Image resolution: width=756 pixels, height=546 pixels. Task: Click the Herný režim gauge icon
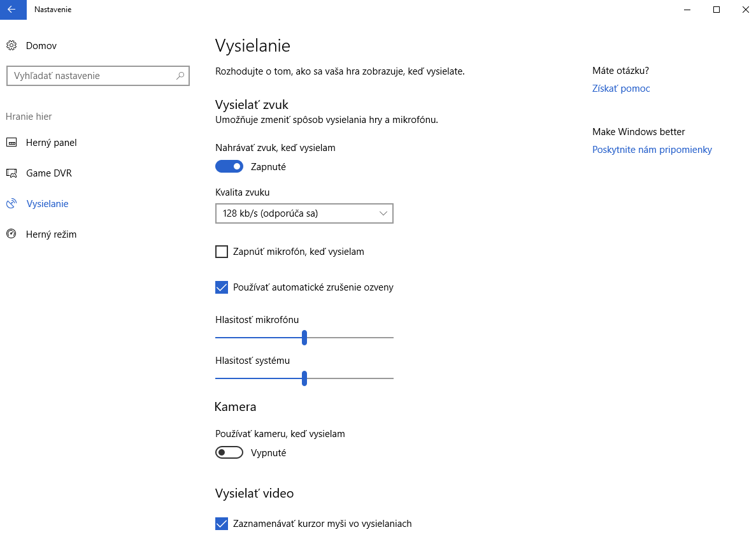point(11,234)
